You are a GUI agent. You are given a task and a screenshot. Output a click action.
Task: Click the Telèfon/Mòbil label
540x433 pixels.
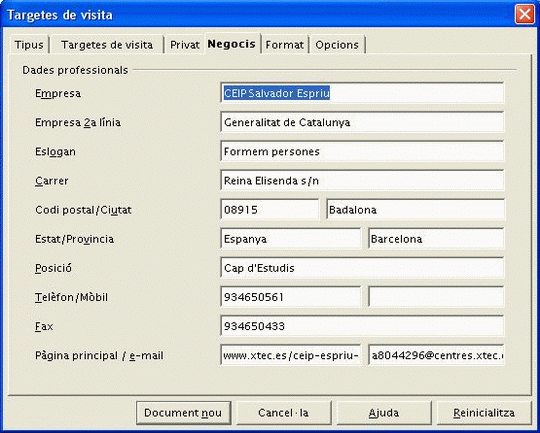coord(71,297)
